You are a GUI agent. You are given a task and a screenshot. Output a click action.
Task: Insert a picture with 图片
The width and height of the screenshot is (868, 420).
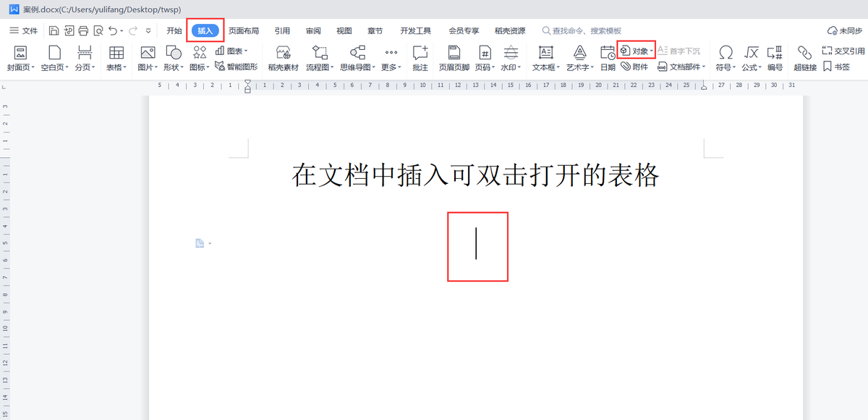pos(148,59)
